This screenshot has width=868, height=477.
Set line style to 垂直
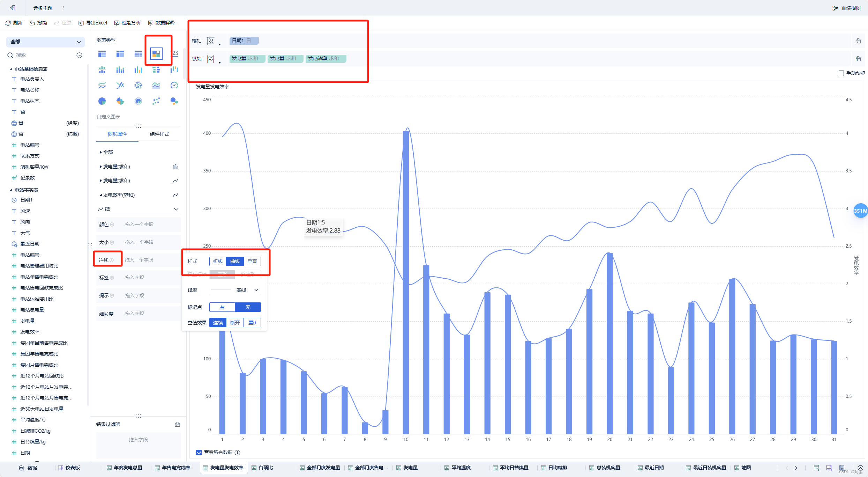[252, 261]
